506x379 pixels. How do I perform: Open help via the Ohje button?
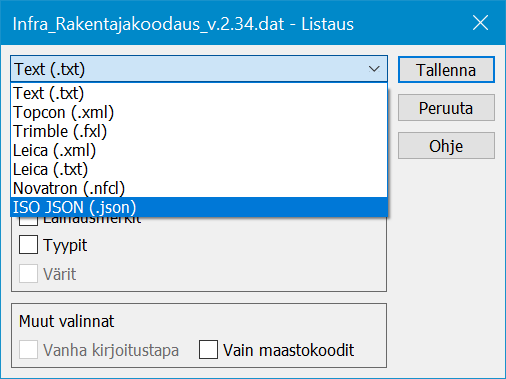coord(446,146)
